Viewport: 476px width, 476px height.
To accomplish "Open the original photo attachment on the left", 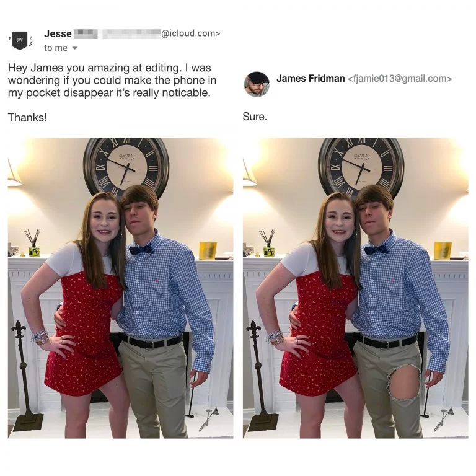I will tap(120, 288).
